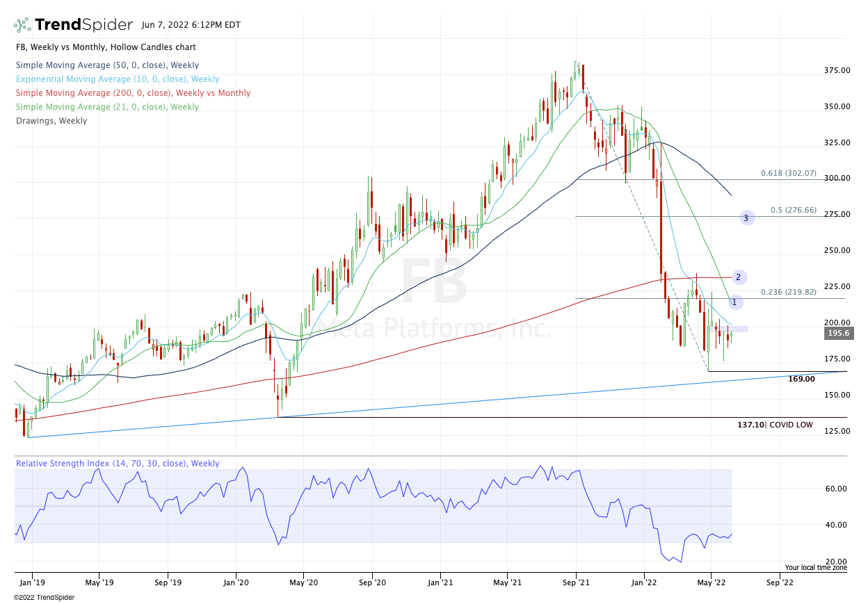Click the circled marker number 1
The width and height of the screenshot is (868, 604).
(734, 302)
